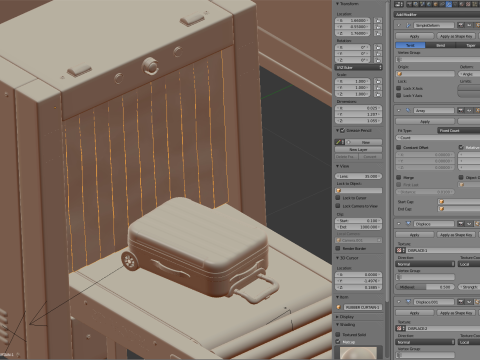Toggle lock on Rotation Z
480x360 pixels.
tap(378, 60)
